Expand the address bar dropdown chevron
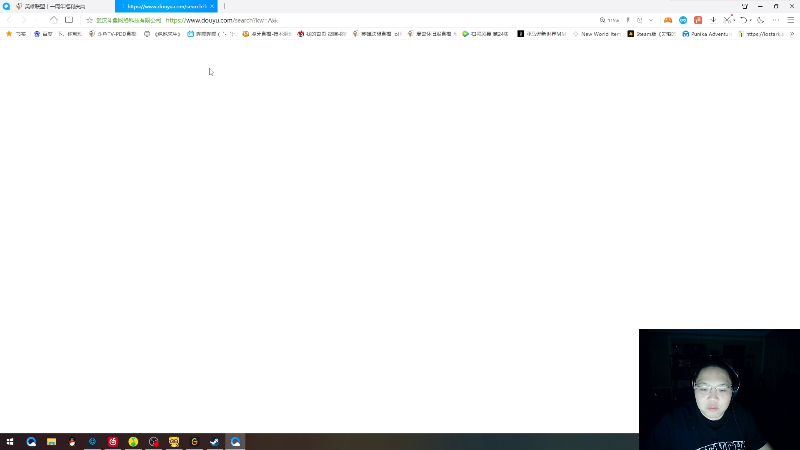Screen dimensions: 800x450 coord(651,20)
